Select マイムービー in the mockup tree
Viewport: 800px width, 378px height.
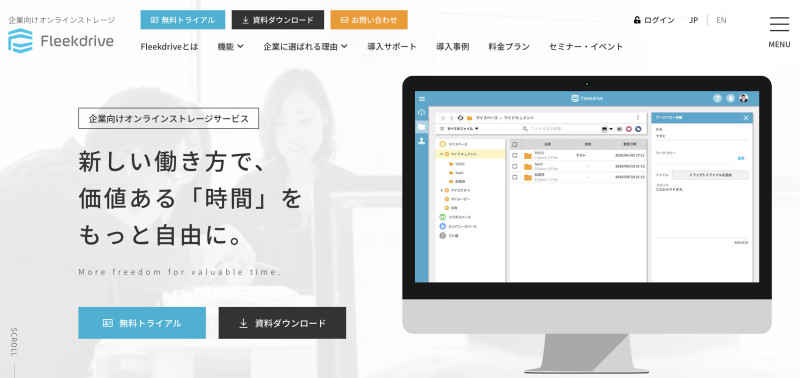tap(457, 199)
